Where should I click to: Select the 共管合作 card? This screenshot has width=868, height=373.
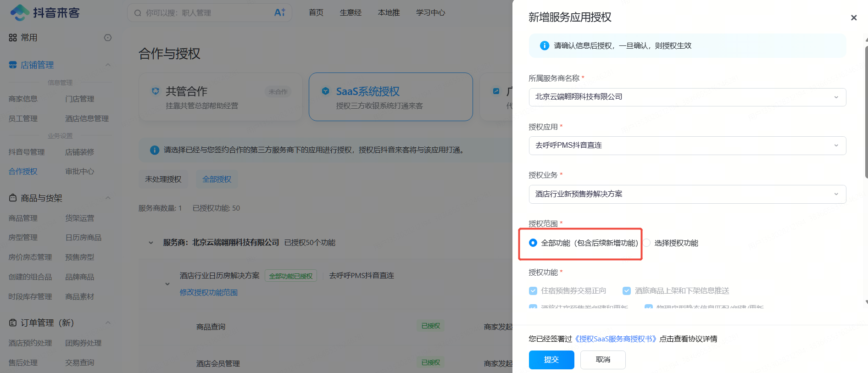[x=221, y=97]
